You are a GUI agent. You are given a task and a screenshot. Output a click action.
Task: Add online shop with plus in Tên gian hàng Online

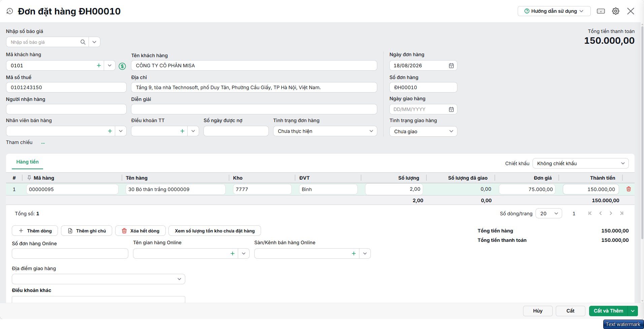(232, 254)
